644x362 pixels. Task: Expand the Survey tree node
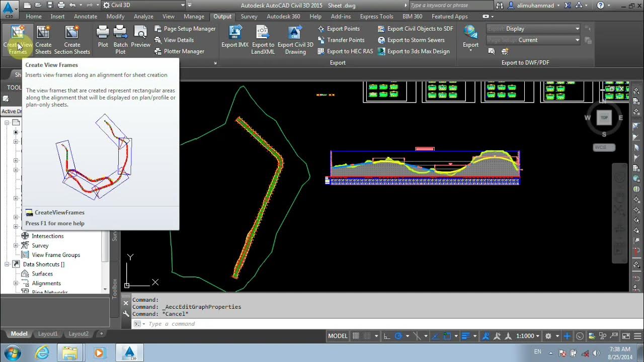point(16,245)
